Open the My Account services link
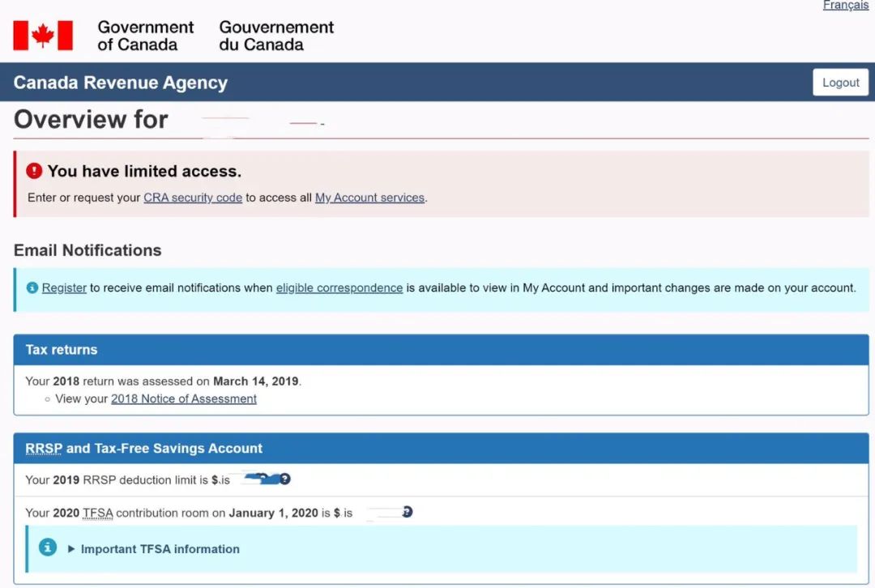The height and width of the screenshot is (588, 875). 369,197
